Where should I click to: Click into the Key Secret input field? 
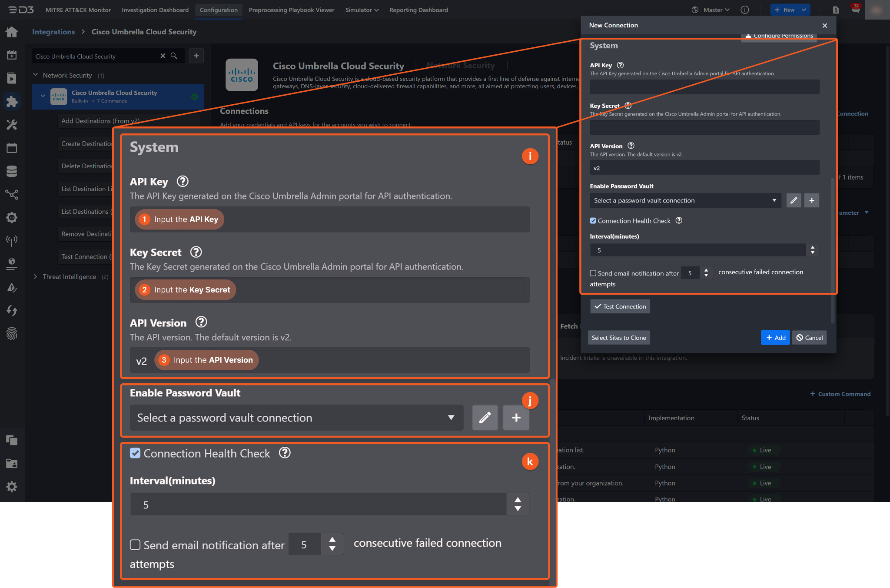click(x=704, y=127)
